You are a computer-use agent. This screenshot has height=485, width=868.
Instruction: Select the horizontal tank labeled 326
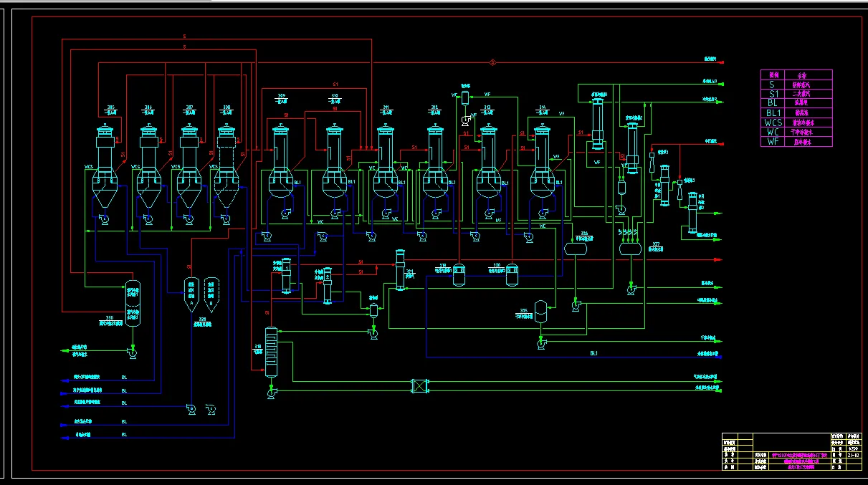(x=576, y=248)
